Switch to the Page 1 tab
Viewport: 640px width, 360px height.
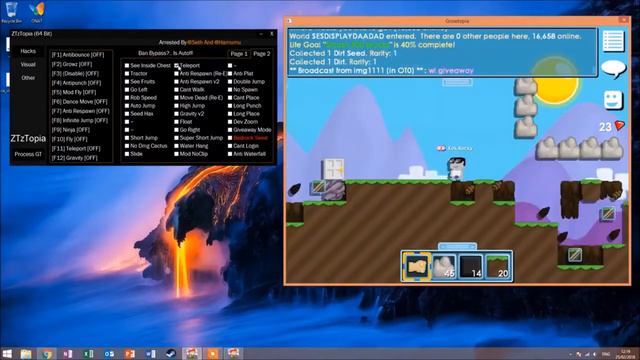[239, 54]
